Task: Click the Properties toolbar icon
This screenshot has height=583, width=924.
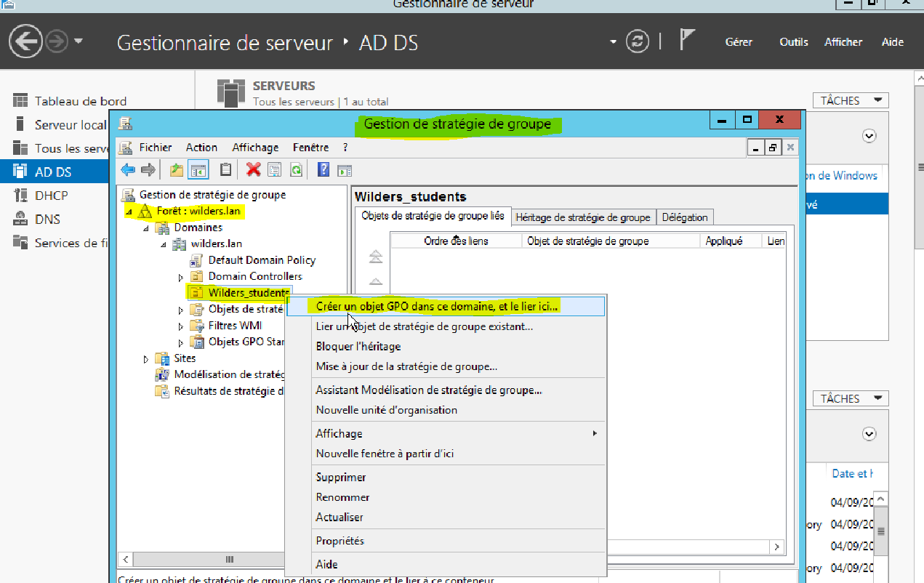Action: (275, 169)
